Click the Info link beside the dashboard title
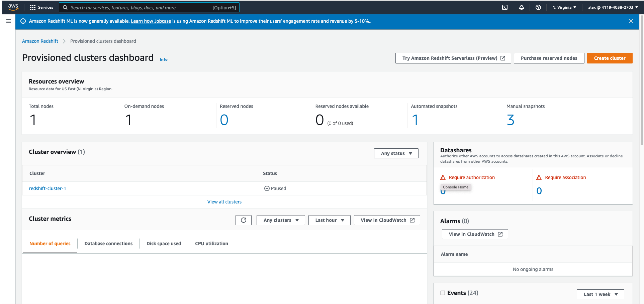 coord(164,59)
